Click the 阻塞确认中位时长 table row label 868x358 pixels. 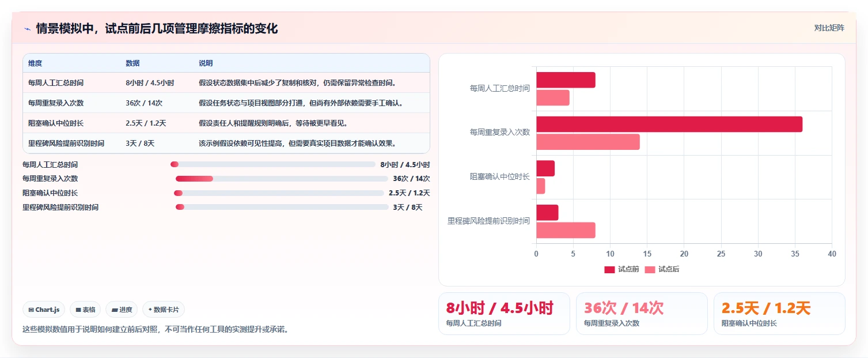pos(56,123)
